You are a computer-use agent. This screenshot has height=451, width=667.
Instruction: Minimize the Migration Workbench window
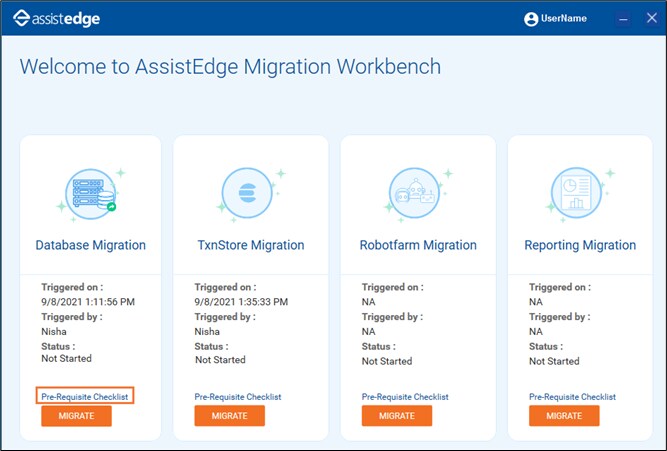click(x=623, y=19)
